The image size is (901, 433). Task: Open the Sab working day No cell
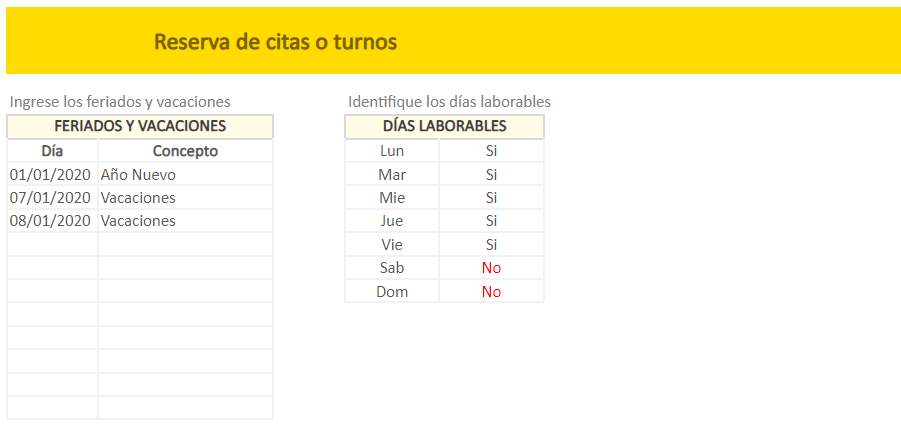pos(491,268)
